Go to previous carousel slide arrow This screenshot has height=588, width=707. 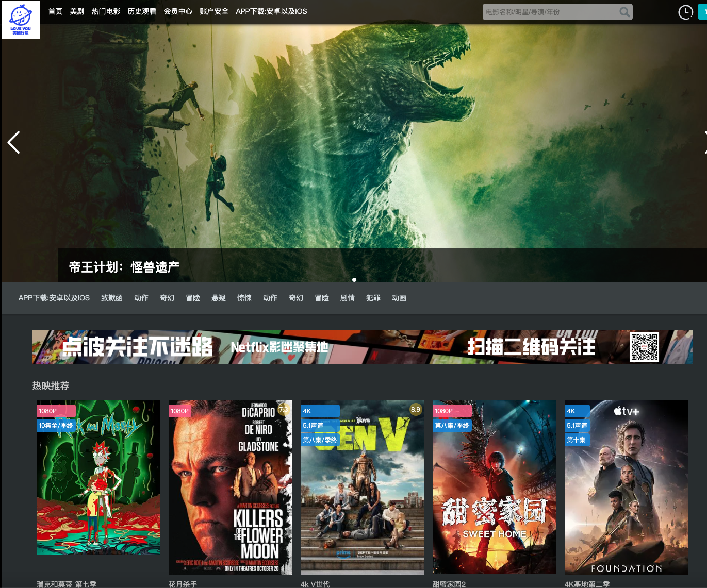click(14, 142)
